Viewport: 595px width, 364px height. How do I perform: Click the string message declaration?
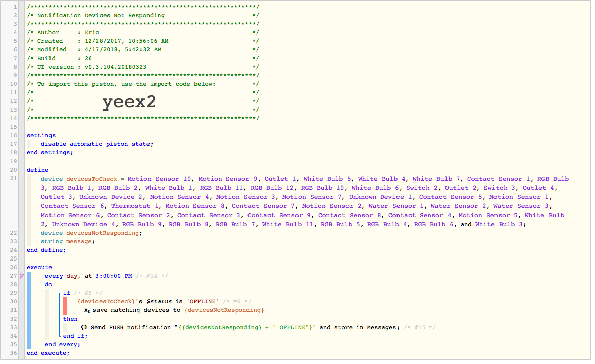68,241
